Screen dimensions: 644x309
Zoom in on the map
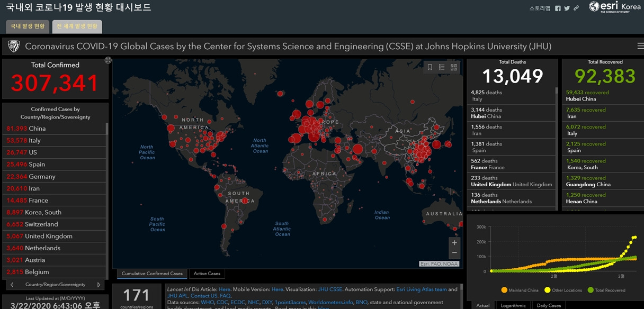pos(454,242)
